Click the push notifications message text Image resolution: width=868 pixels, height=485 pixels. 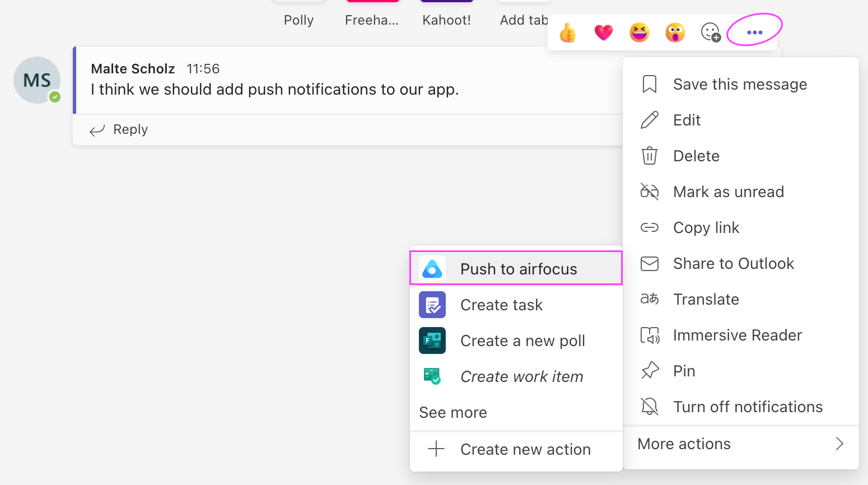[x=274, y=90]
